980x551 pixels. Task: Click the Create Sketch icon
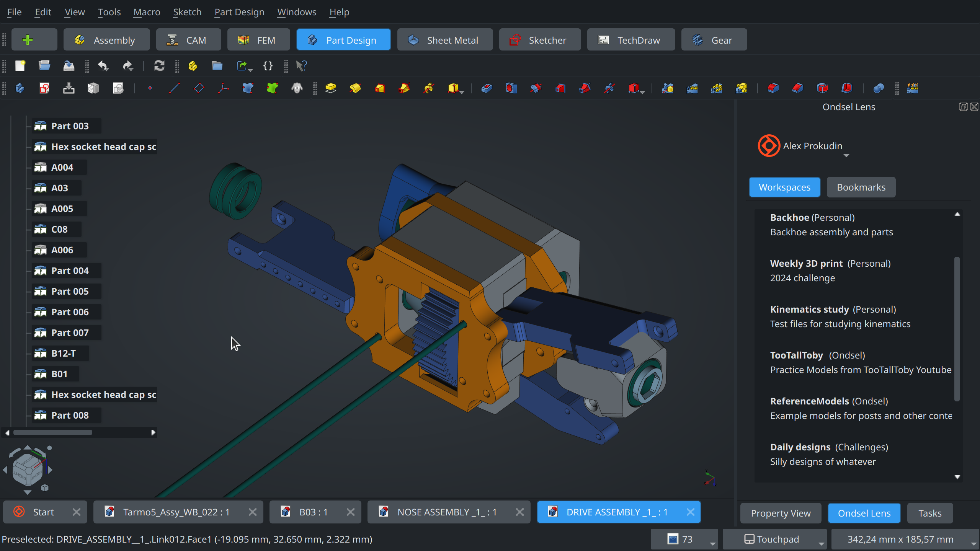tap(44, 88)
